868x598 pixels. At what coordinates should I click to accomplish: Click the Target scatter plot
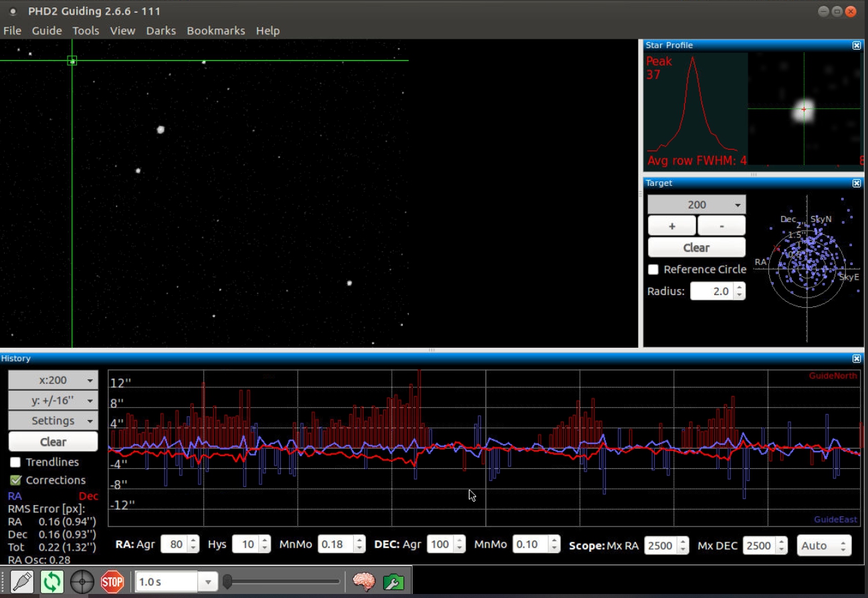click(807, 268)
